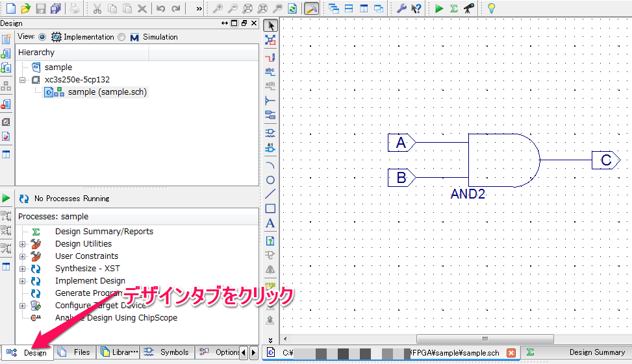Expand the Design Utilities node
The width and height of the screenshot is (632, 364).
pyautogui.click(x=23, y=244)
